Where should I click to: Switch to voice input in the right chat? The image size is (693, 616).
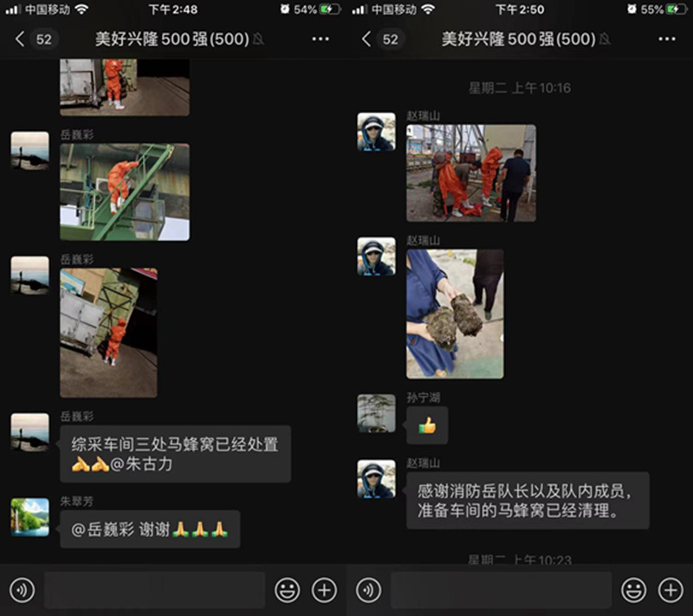tap(369, 590)
